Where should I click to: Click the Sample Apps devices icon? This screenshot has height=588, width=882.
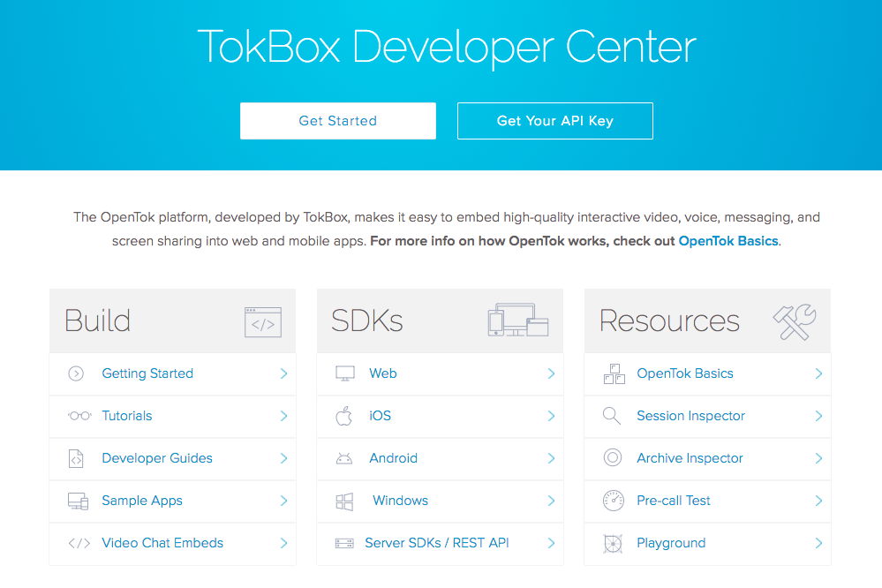point(79,501)
